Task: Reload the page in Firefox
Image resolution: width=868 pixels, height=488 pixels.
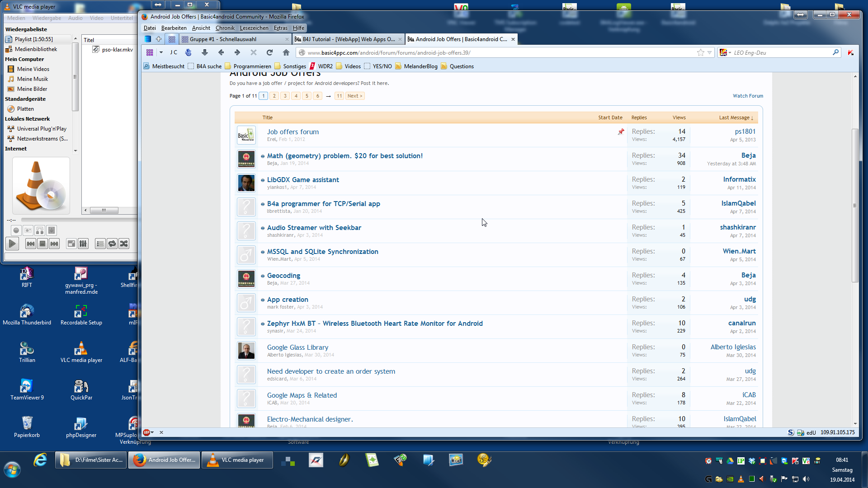Action: pos(269,52)
